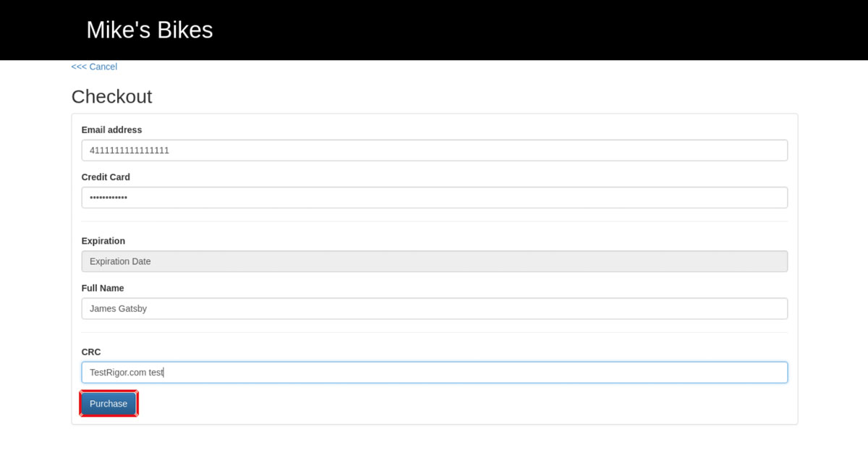Click the "<<< Cancel" link
The height and width of the screenshot is (458, 868).
tap(94, 67)
